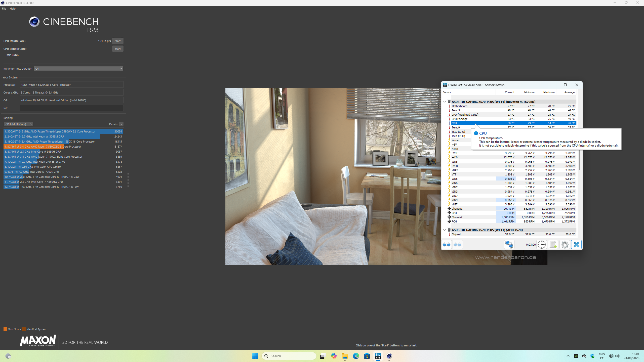Open Windows Start menu
The image size is (644, 362).
point(255,356)
